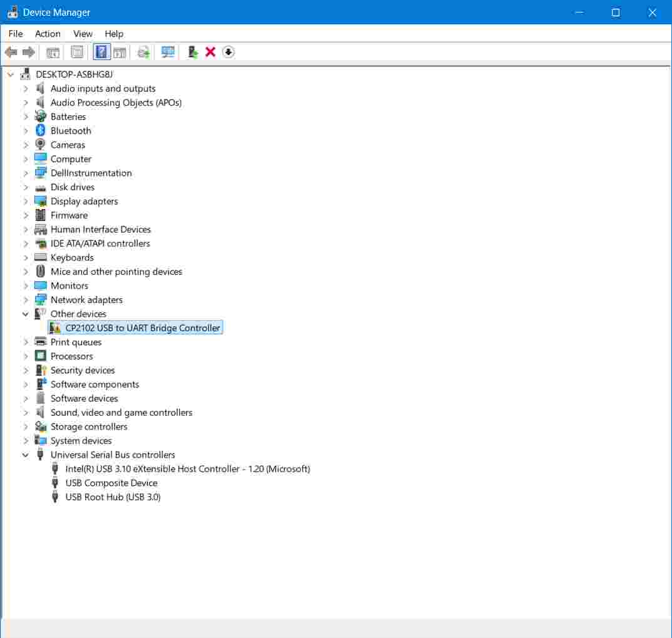Expand the Monitors category
The width and height of the screenshot is (672, 638).
[x=25, y=286]
